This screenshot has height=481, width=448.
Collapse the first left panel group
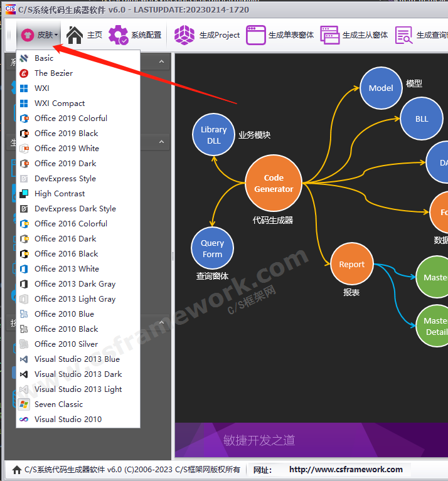tap(161, 61)
